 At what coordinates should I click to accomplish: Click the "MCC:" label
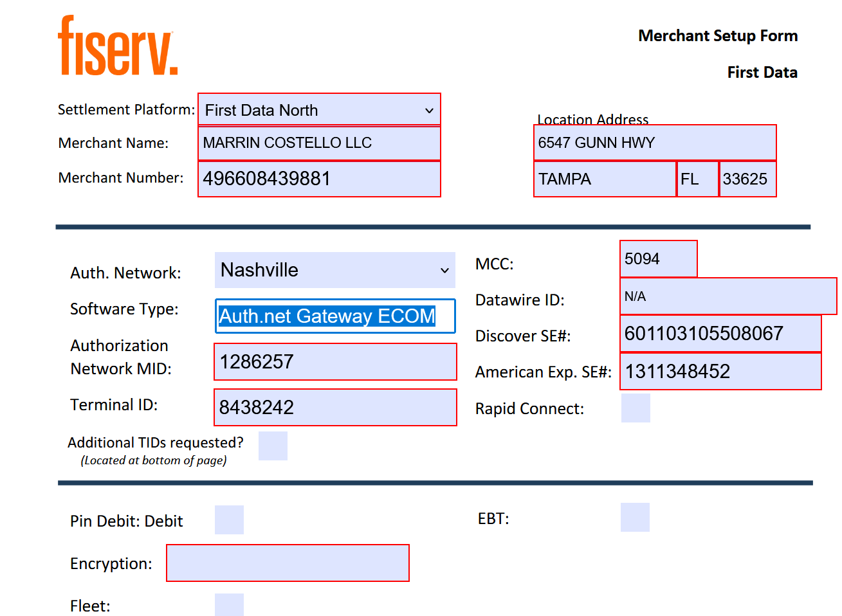tap(495, 264)
